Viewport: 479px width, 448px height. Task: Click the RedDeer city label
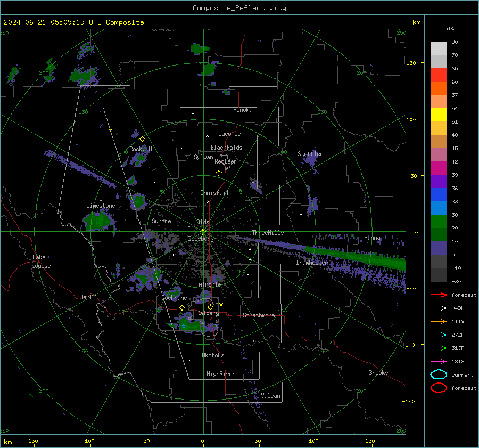(226, 161)
